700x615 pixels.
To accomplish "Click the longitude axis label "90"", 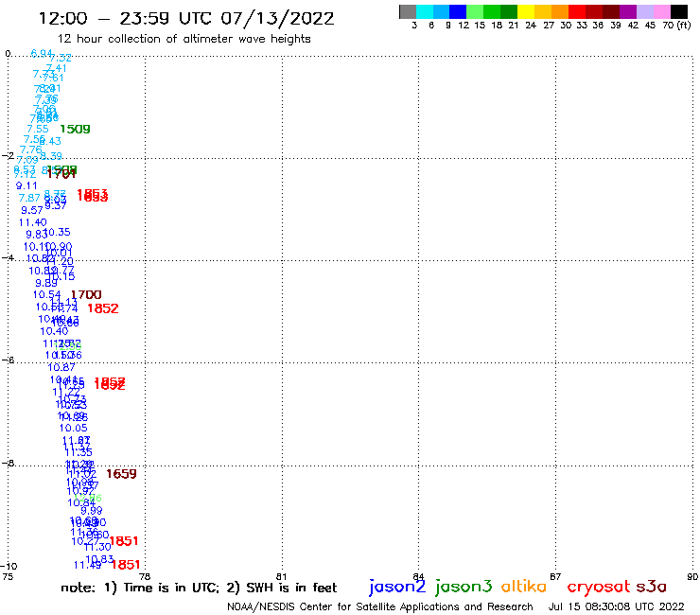I will 692,576.
